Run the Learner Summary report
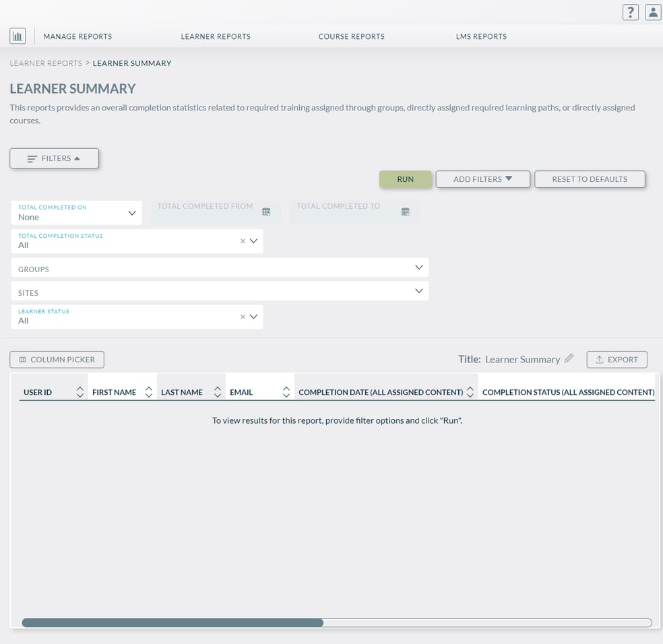 pos(405,179)
